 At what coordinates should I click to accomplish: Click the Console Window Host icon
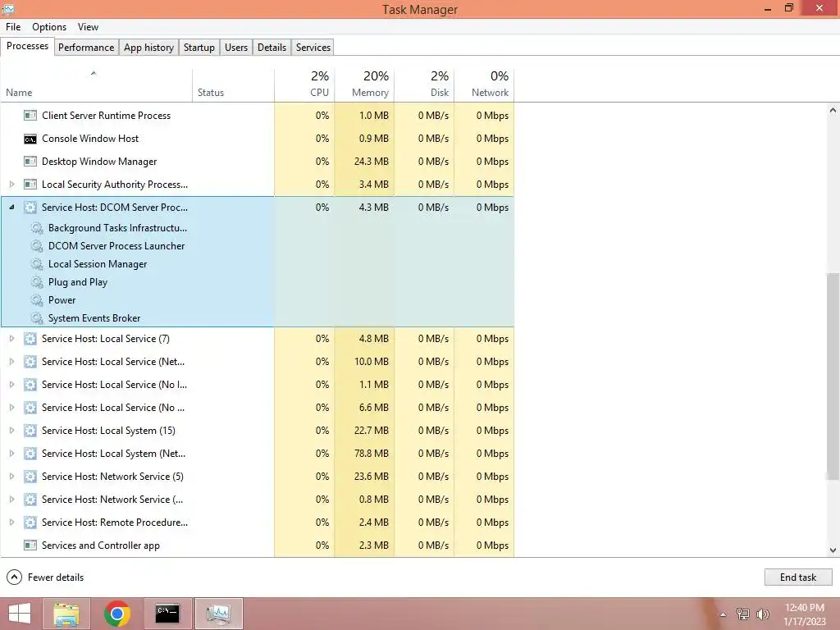coord(30,139)
